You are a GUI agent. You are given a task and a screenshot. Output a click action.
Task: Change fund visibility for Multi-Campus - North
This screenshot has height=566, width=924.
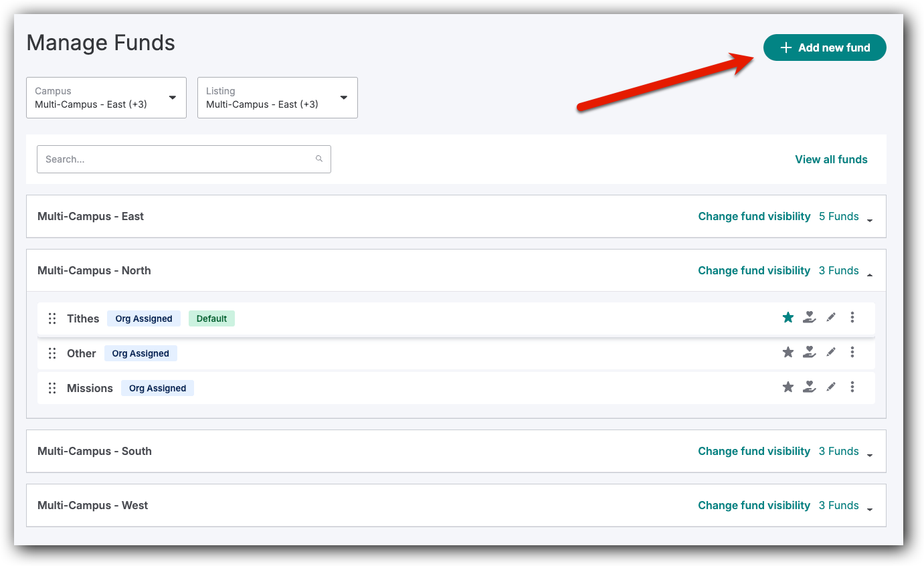[x=754, y=270]
